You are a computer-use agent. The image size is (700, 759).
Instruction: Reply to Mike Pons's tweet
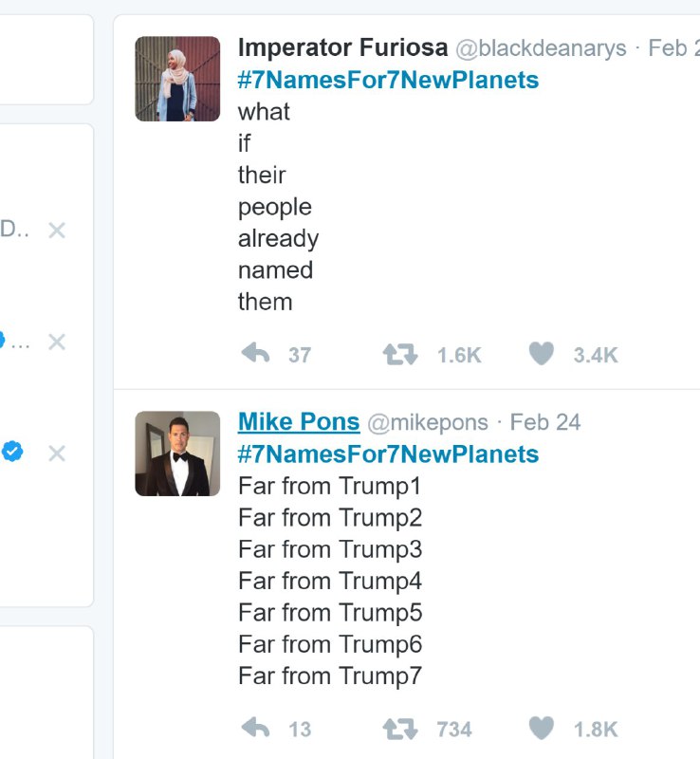point(256,729)
